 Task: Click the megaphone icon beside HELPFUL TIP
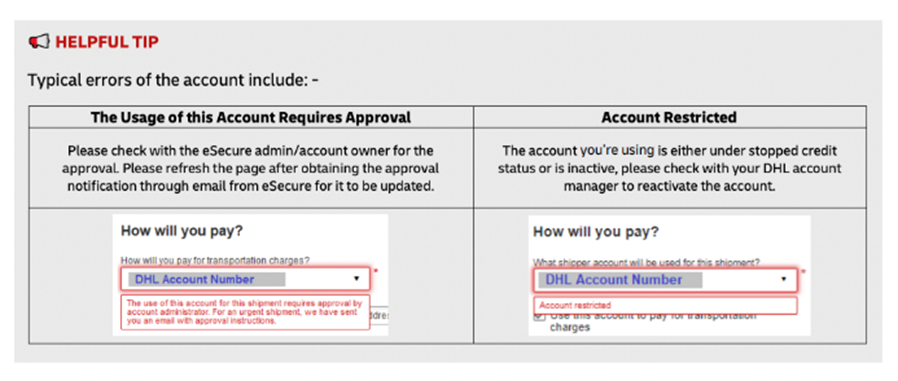(x=39, y=42)
